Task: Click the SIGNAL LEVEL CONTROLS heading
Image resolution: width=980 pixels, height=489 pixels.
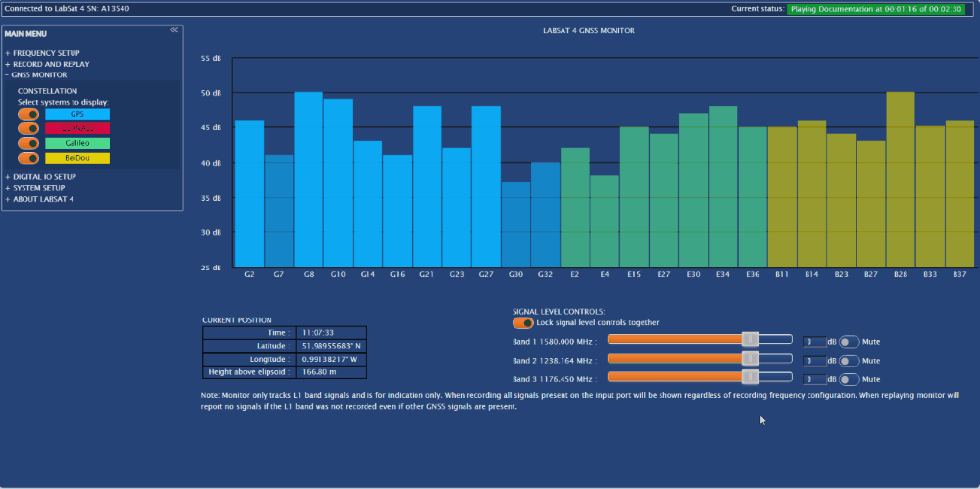Action: (559, 311)
